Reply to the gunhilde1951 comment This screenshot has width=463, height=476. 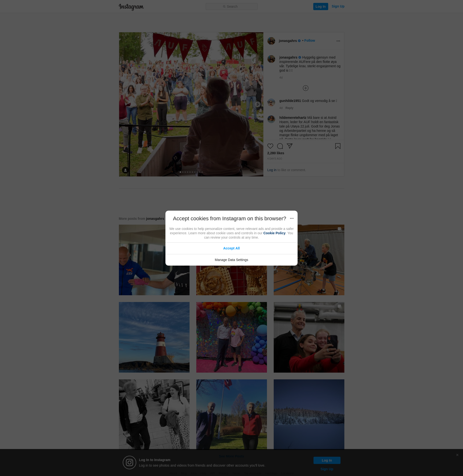coord(289,108)
